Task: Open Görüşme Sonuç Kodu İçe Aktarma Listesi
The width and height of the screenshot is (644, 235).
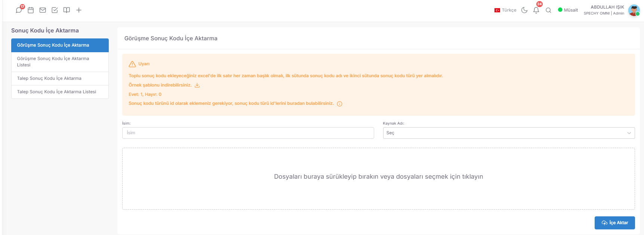Action: (60, 62)
